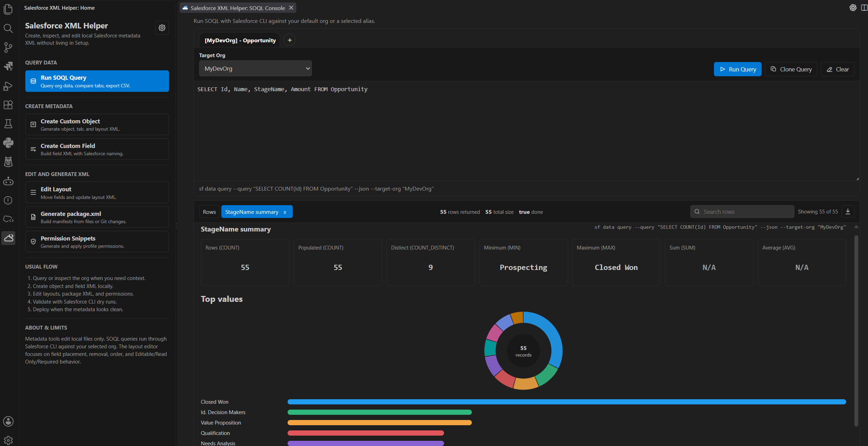868x446 pixels.
Task: Click into the SOQL query text editor
Action: [x=527, y=131]
